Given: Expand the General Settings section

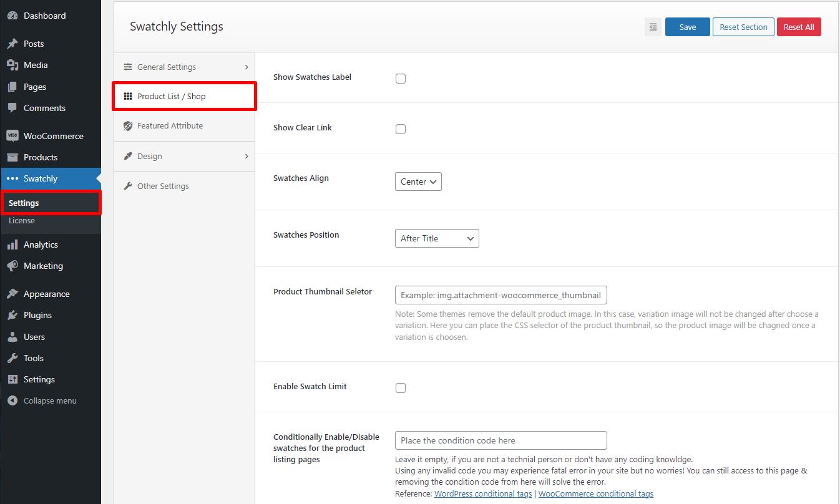Looking at the screenshot, I should point(185,67).
